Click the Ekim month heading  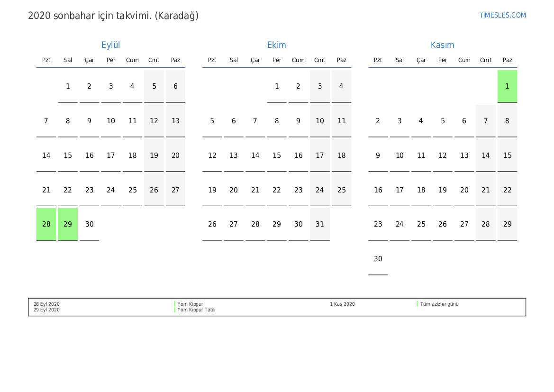(276, 45)
